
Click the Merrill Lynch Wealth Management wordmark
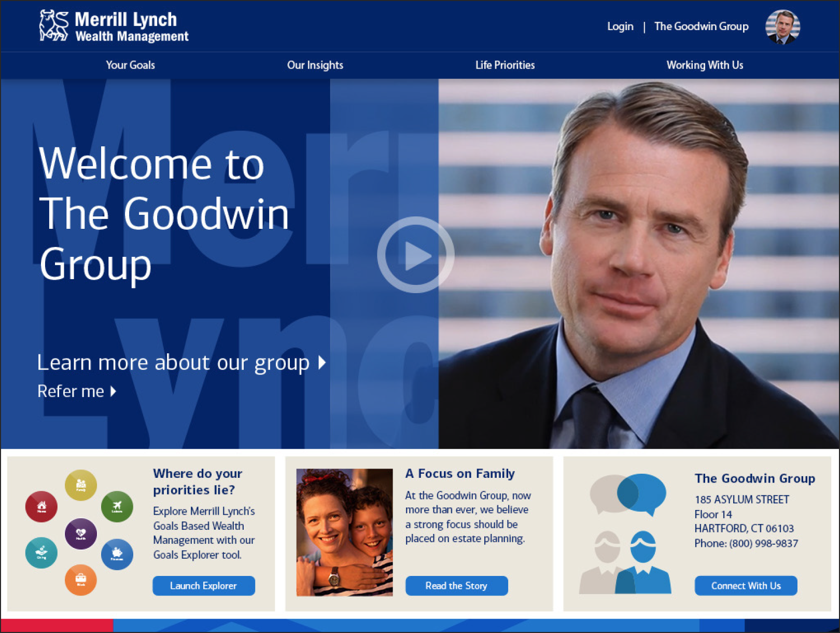point(132,26)
